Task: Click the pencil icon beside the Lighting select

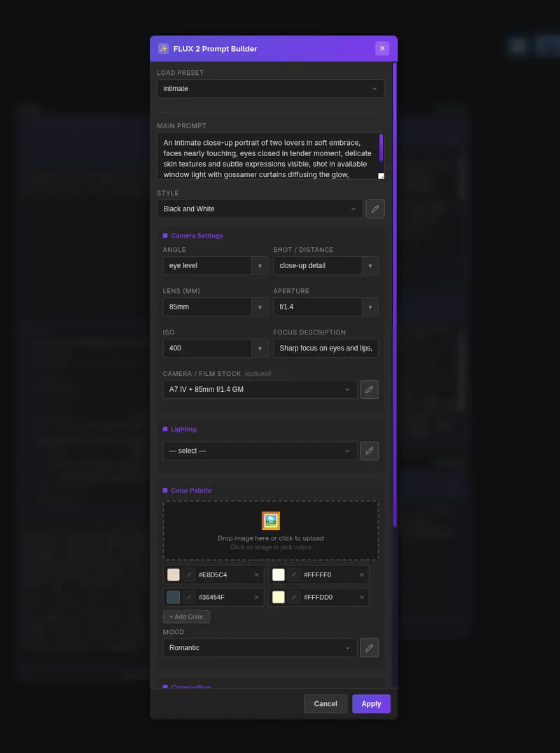Action: tap(369, 451)
